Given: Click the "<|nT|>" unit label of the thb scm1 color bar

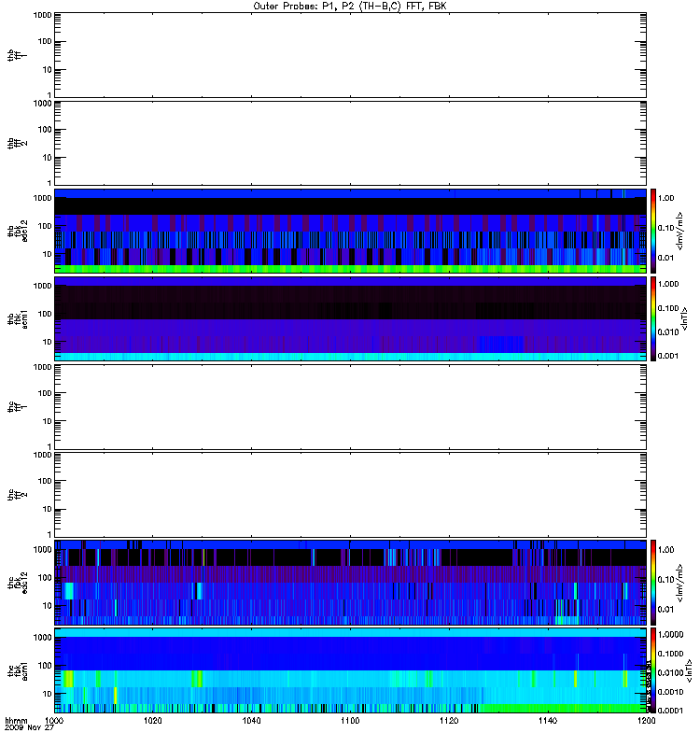Looking at the screenshot, I should pos(685,319).
